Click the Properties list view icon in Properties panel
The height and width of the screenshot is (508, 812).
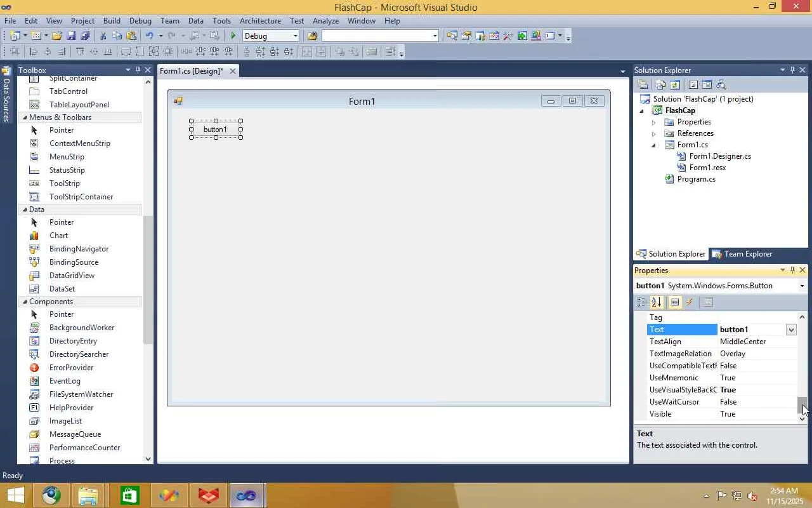[x=675, y=302]
